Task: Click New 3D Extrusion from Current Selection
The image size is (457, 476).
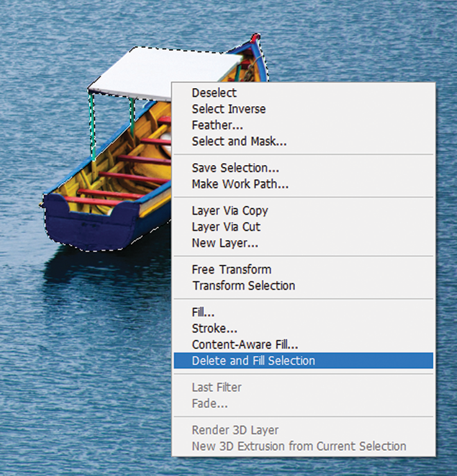Action: click(x=299, y=446)
